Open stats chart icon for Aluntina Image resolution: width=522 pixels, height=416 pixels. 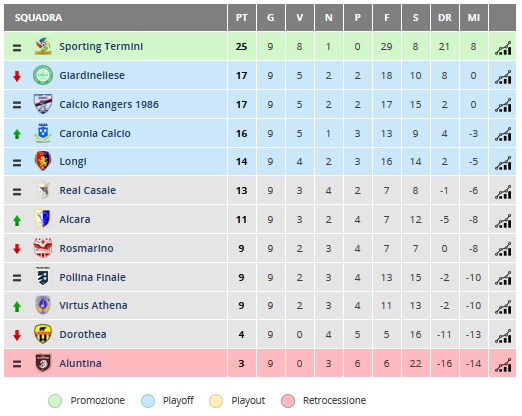coord(503,365)
